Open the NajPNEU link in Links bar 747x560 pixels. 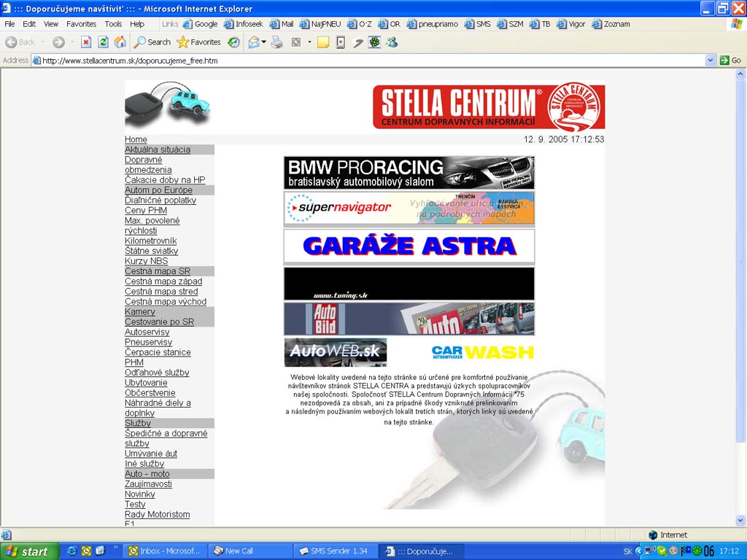[x=320, y=24]
